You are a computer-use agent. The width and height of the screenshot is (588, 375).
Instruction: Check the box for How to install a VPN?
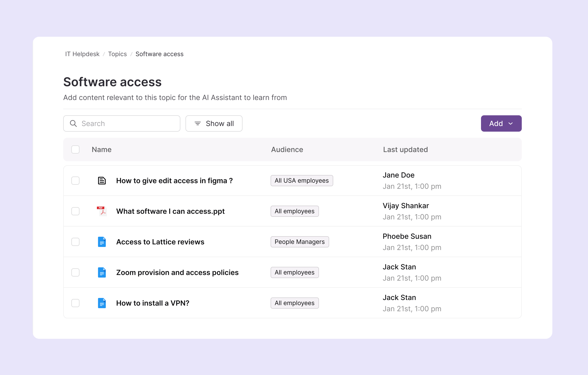75,303
